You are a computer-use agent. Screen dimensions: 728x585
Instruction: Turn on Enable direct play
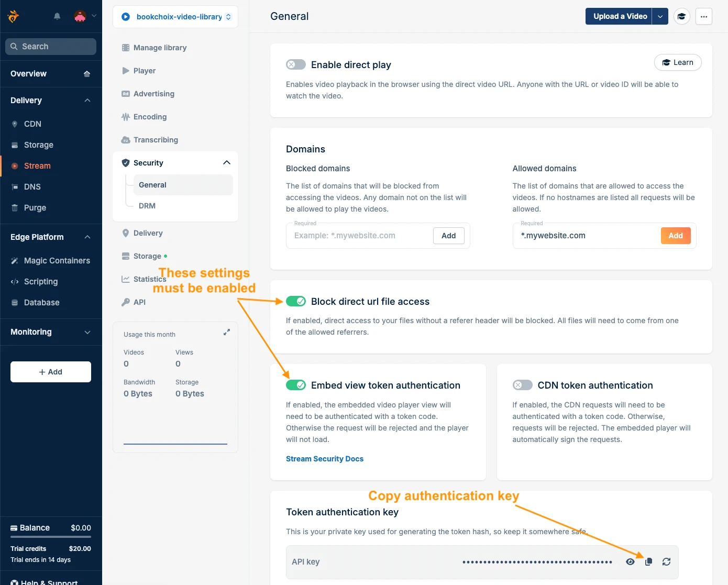[295, 64]
